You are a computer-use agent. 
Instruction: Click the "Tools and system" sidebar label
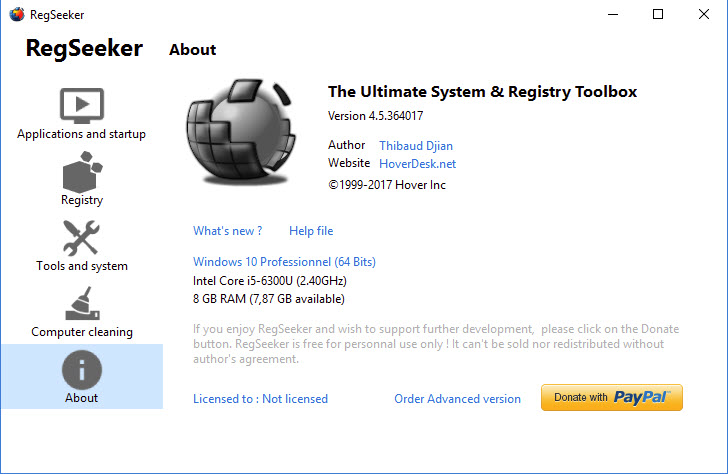click(82, 266)
